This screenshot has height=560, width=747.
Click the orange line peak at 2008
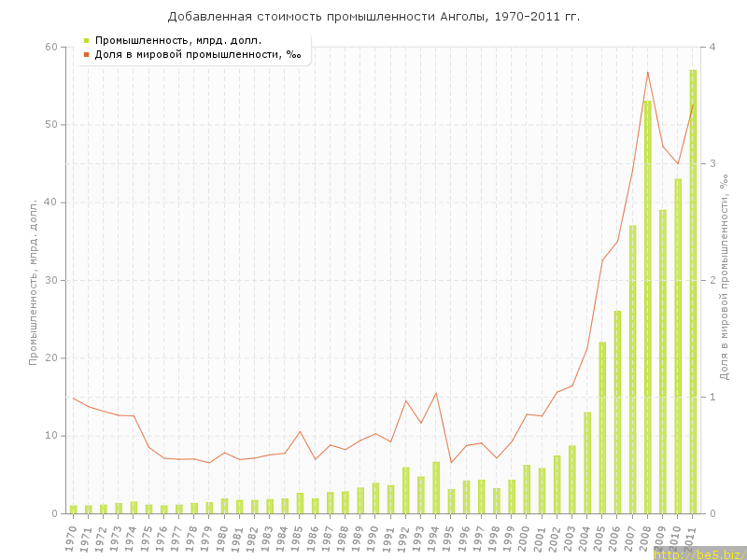647,72
